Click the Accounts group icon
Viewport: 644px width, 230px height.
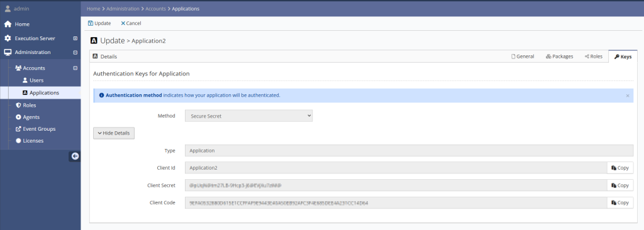[x=18, y=68]
